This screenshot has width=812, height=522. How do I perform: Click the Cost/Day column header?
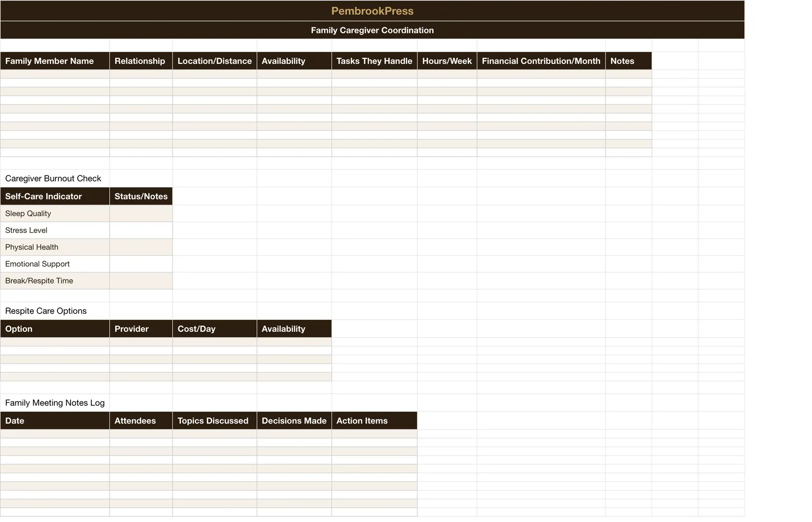pos(215,329)
